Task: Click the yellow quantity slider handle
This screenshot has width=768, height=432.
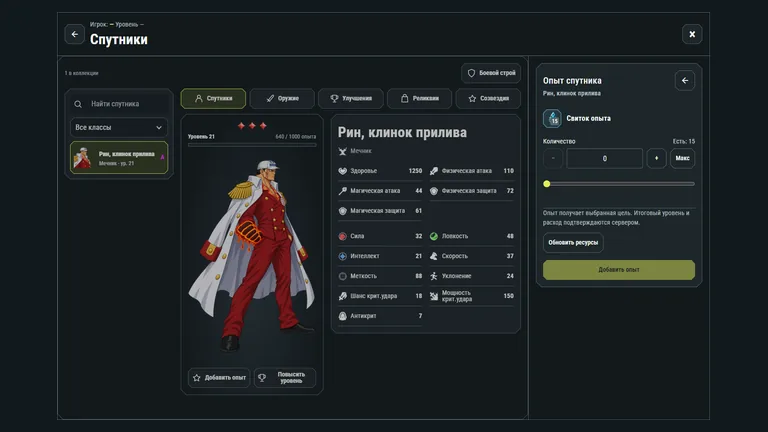Action: tap(547, 184)
